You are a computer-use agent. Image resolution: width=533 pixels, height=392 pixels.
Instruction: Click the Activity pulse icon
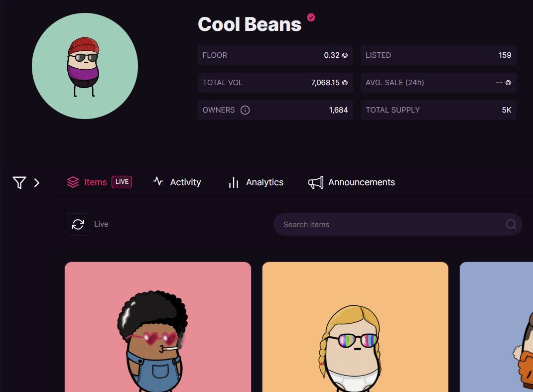click(158, 181)
